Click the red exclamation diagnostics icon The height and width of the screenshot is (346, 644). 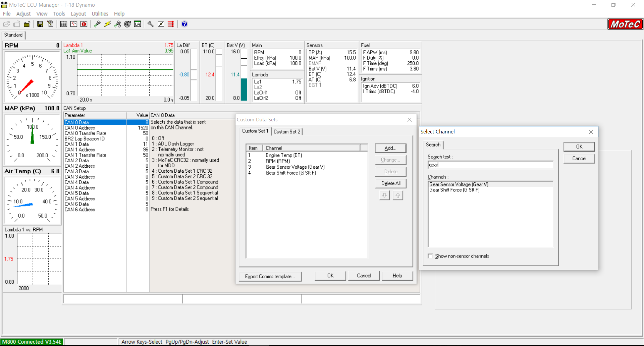click(x=84, y=24)
